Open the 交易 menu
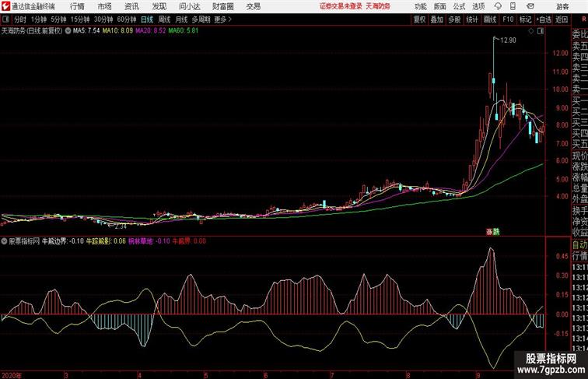 253,6
